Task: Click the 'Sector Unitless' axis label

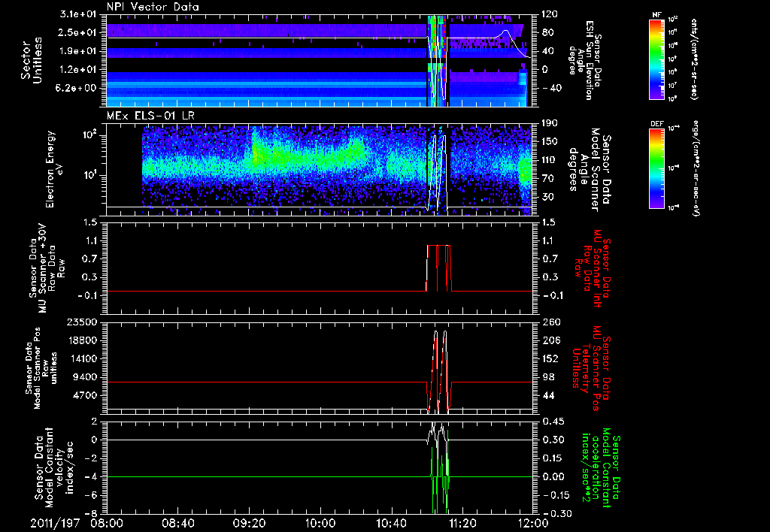Action: (32, 60)
